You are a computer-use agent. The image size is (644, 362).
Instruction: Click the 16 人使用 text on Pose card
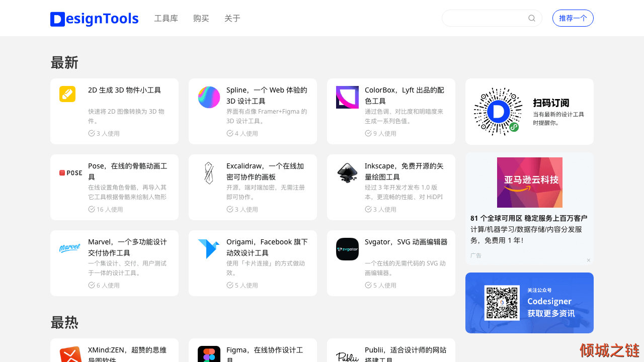pos(110,209)
